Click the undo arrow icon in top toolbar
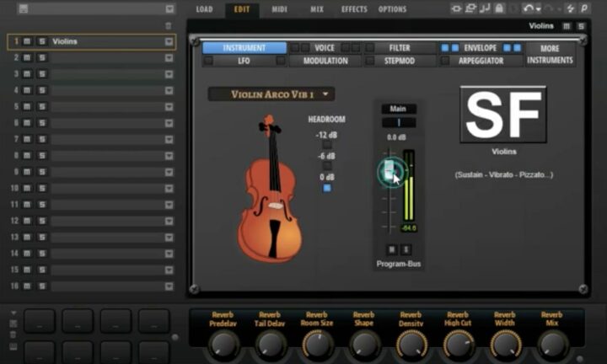This screenshot has height=364, width=607. tap(528, 8)
